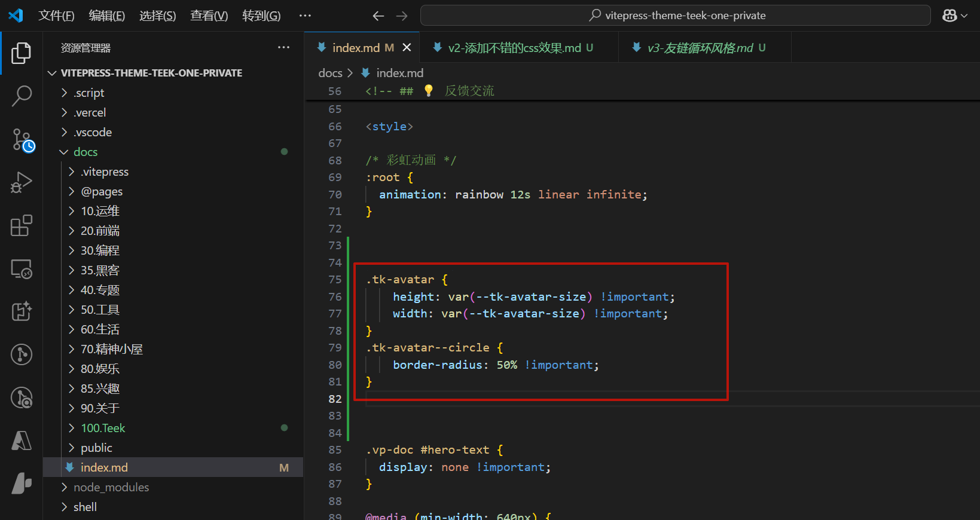The width and height of the screenshot is (980, 520).
Task: Open the Explorer view in activity bar
Action: pos(22,53)
